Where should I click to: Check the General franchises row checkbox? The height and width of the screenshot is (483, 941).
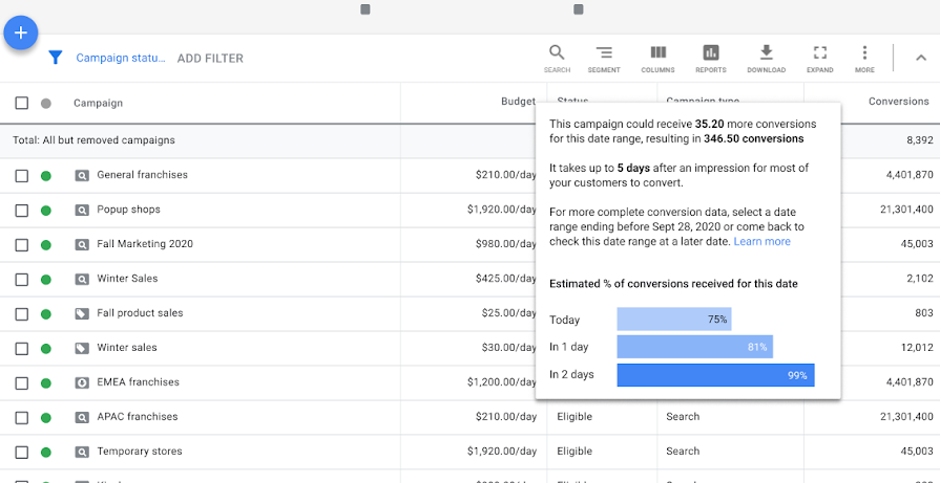pyautogui.click(x=22, y=176)
